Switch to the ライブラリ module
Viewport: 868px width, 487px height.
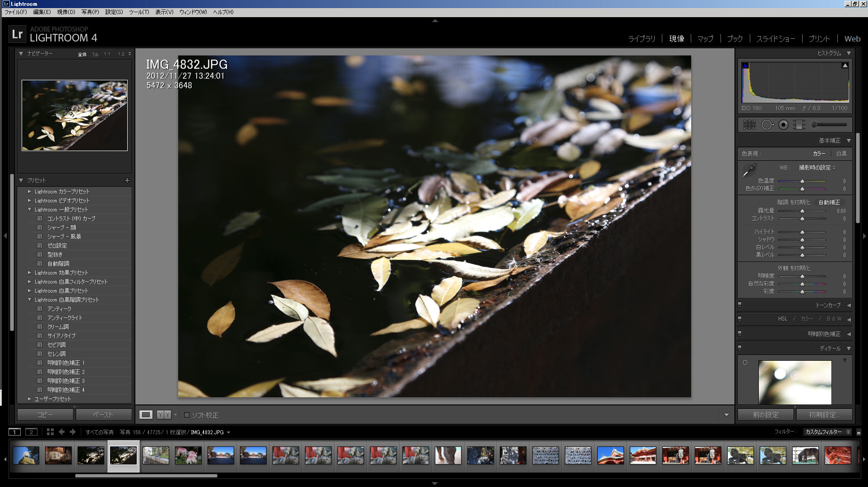(642, 39)
